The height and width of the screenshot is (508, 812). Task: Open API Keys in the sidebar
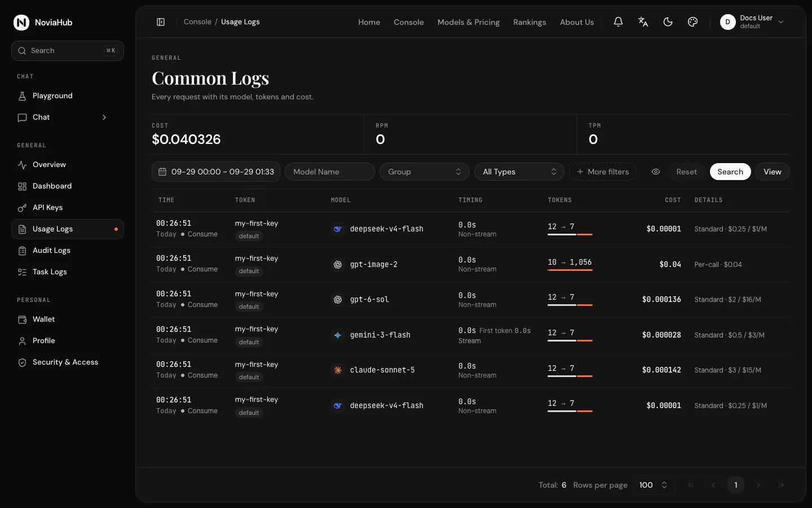click(x=68, y=208)
